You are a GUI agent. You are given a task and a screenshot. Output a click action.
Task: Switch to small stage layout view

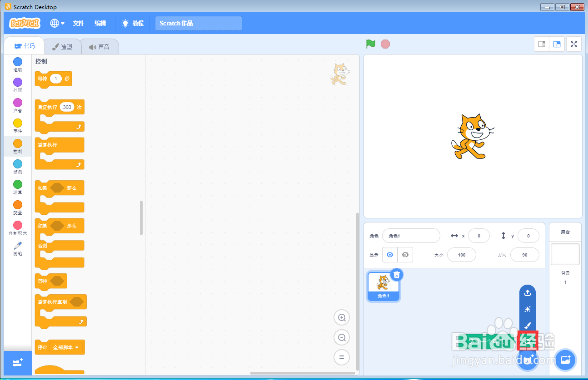541,44
